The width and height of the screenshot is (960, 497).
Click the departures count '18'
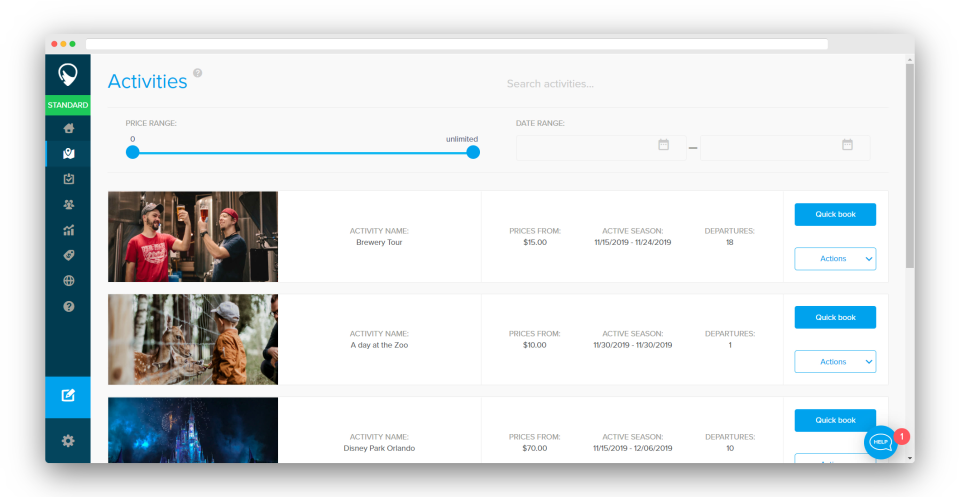[x=729, y=242]
